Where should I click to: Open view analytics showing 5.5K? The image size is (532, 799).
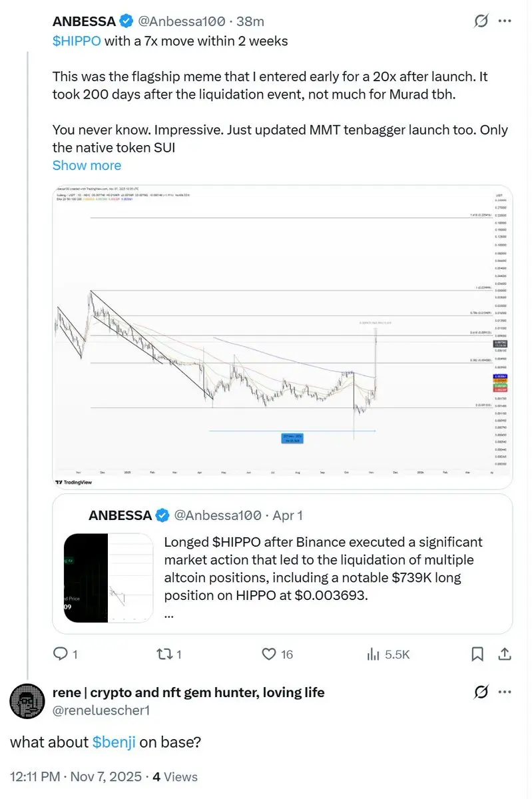point(374,654)
